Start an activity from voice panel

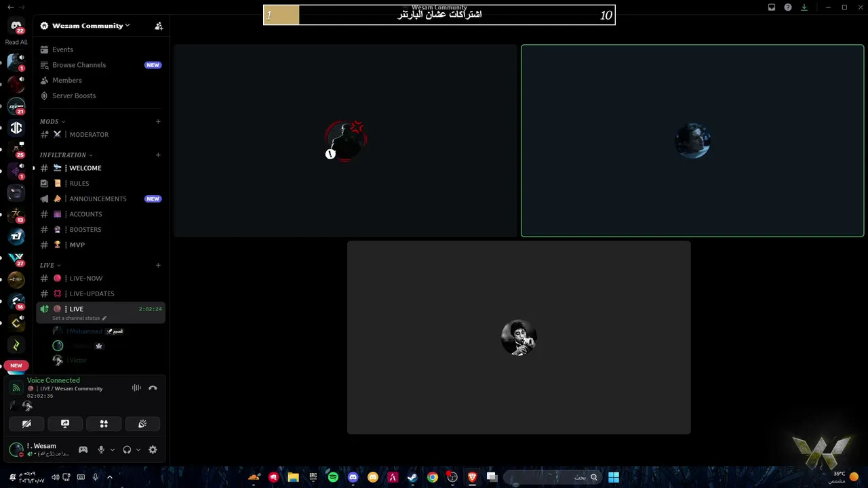click(104, 424)
